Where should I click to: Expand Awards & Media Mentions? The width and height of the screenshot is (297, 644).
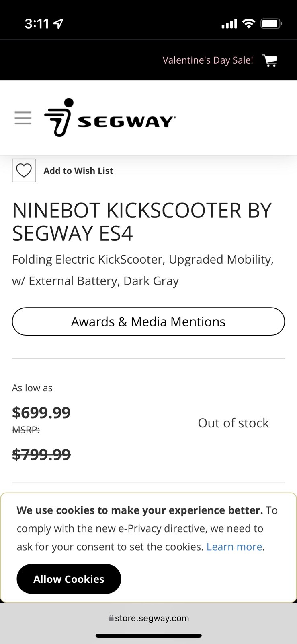click(148, 322)
